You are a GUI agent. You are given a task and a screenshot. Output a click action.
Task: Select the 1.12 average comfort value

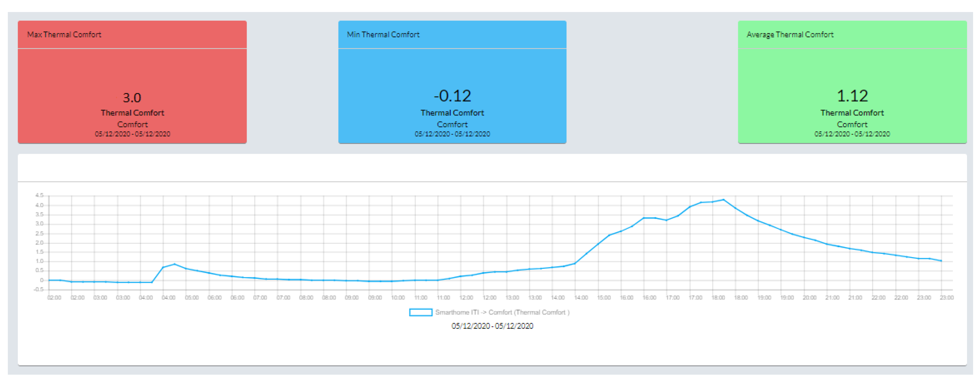tap(852, 96)
